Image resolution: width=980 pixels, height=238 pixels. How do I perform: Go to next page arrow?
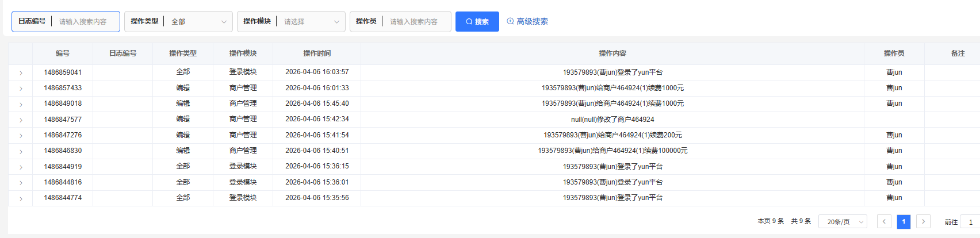click(x=923, y=221)
